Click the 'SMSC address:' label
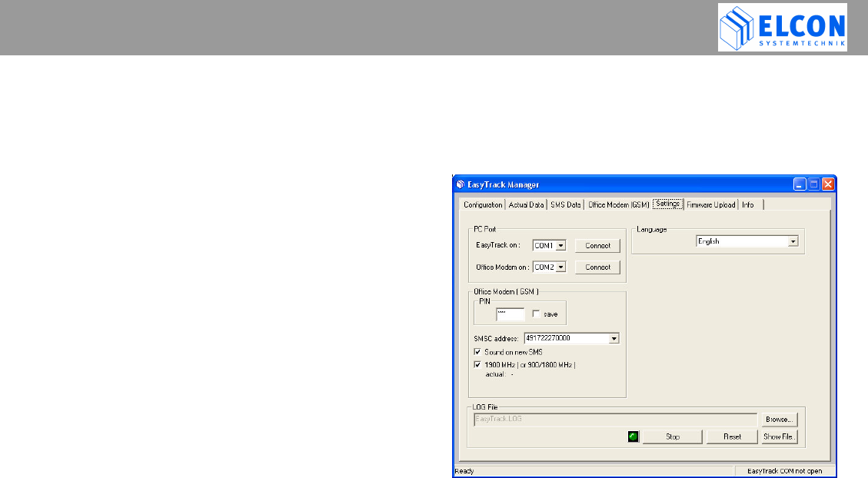 pyautogui.click(x=496, y=339)
